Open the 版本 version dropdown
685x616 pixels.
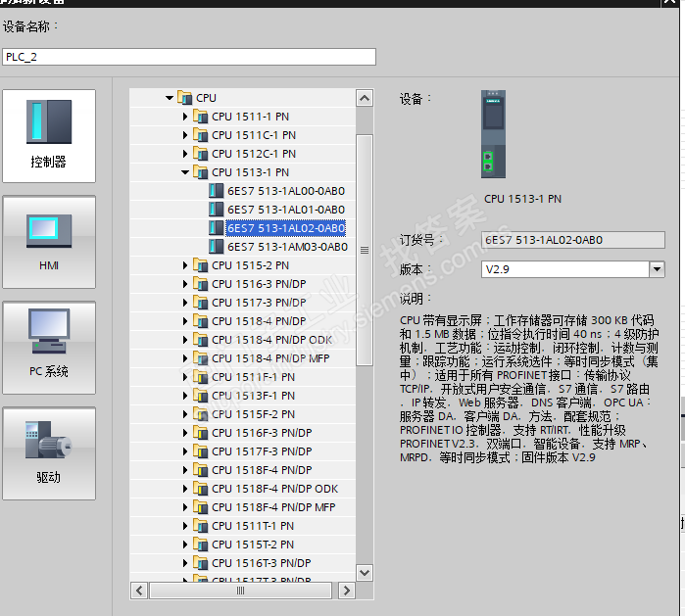(x=657, y=269)
